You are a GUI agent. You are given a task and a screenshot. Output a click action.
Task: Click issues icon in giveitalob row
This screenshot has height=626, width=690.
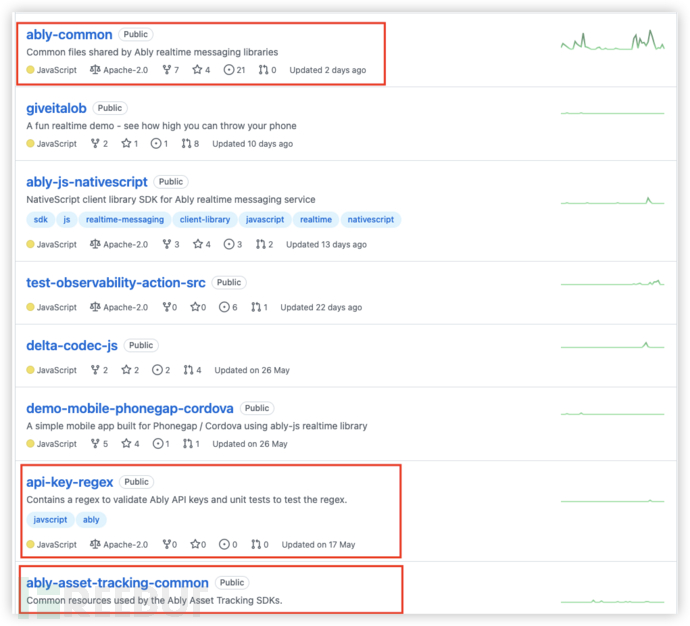pos(156,143)
